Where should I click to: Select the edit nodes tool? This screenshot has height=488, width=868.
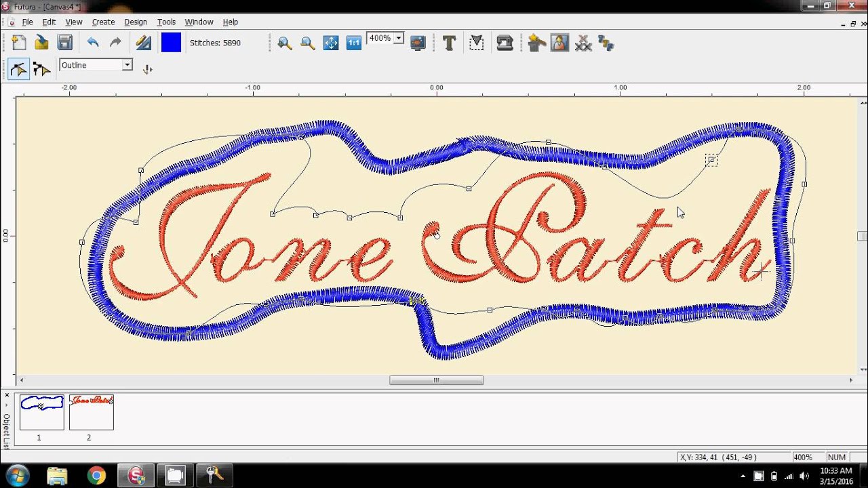[18, 68]
